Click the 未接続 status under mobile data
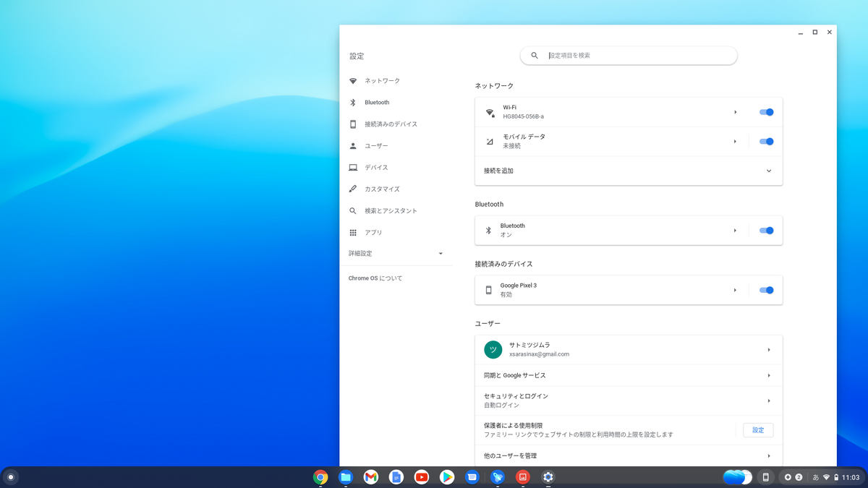 [511, 146]
